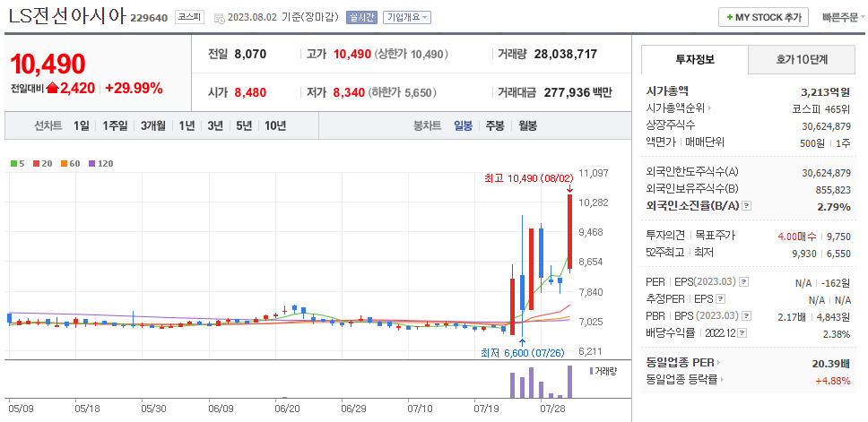Click the stock code 229640
This screenshot has height=422, width=868.
click(149, 18)
